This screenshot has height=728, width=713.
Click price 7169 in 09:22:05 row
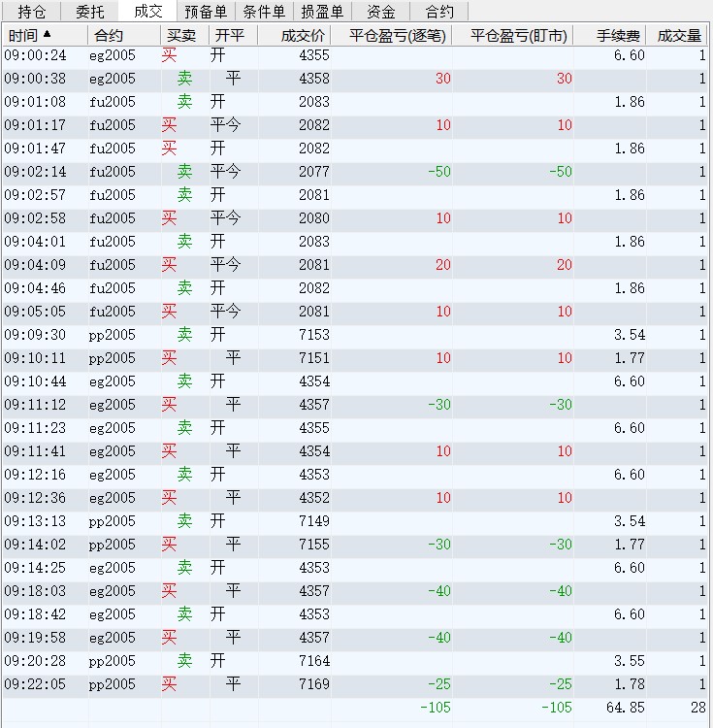314,684
